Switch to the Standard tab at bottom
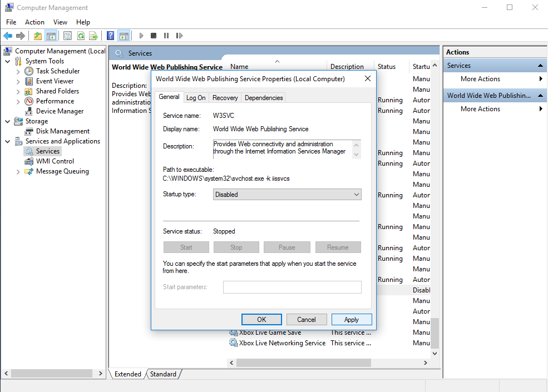The image size is (548, 392). click(162, 374)
